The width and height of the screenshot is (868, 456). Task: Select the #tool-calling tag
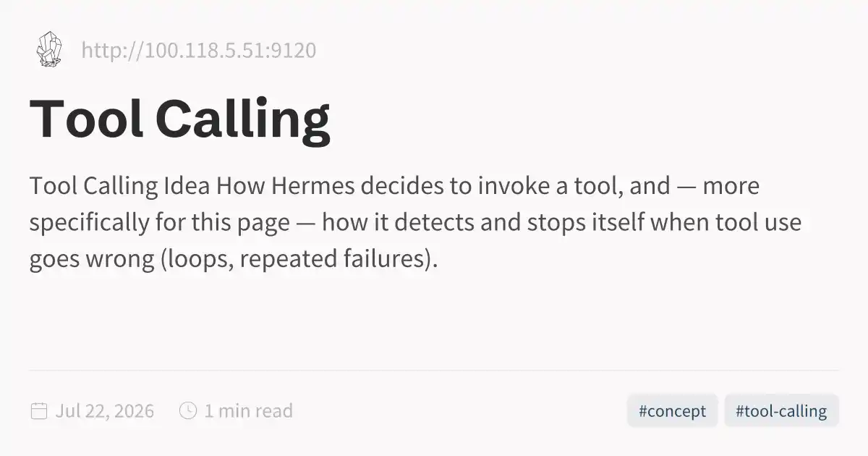(781, 411)
